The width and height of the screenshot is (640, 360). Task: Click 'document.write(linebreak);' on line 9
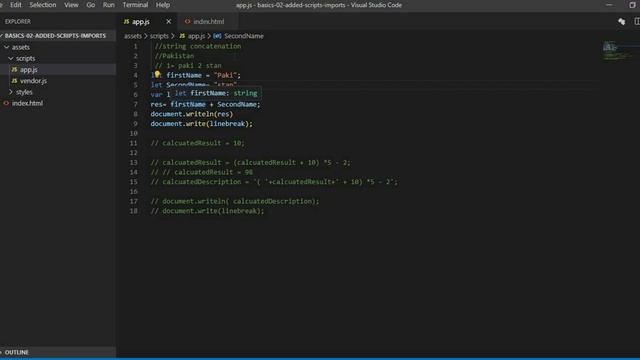click(202, 124)
